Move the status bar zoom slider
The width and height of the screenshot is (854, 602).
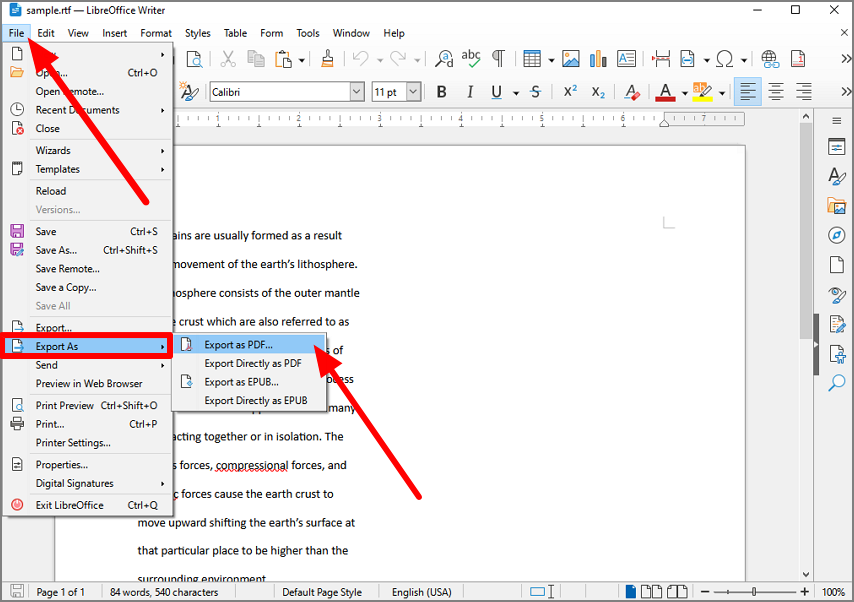(754, 592)
